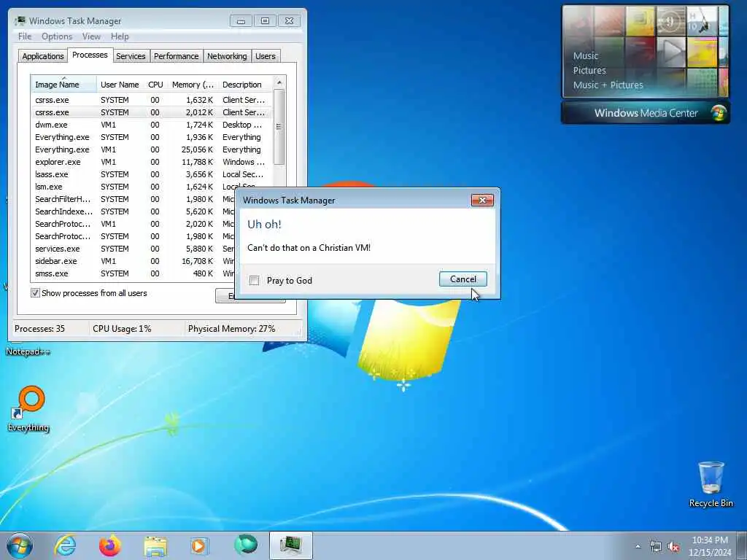Select the smss.exe process row
747x560 pixels.
click(x=133, y=273)
